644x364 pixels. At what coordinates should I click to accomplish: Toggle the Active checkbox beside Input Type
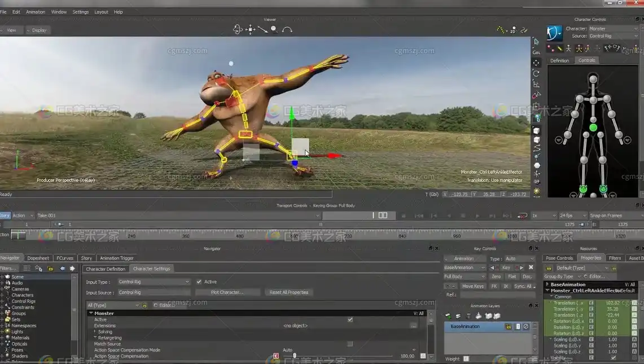tap(199, 282)
